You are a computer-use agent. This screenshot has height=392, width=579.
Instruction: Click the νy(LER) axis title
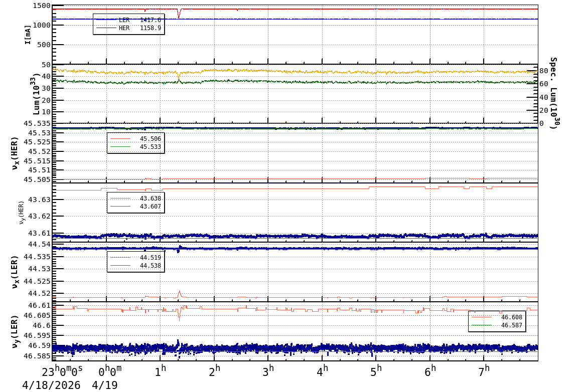15,331
